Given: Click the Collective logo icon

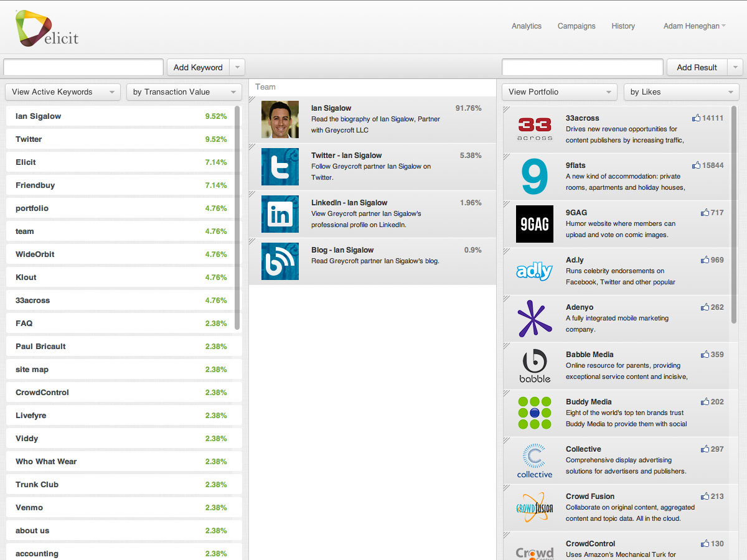Looking at the screenshot, I should [535, 460].
